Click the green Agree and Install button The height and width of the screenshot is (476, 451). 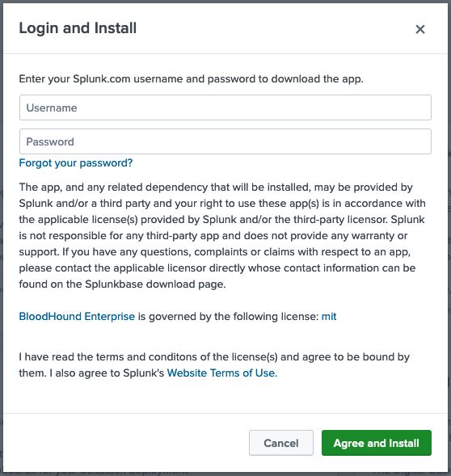[x=377, y=443]
